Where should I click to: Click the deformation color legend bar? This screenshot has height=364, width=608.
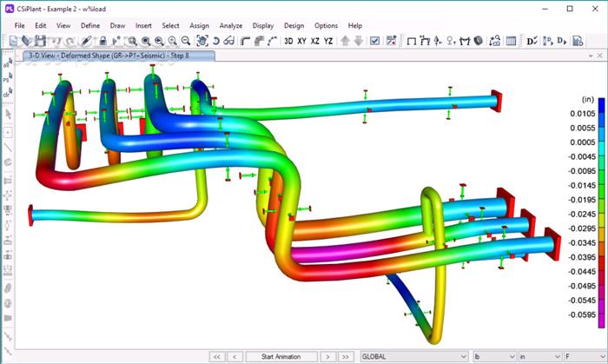[x=602, y=208]
